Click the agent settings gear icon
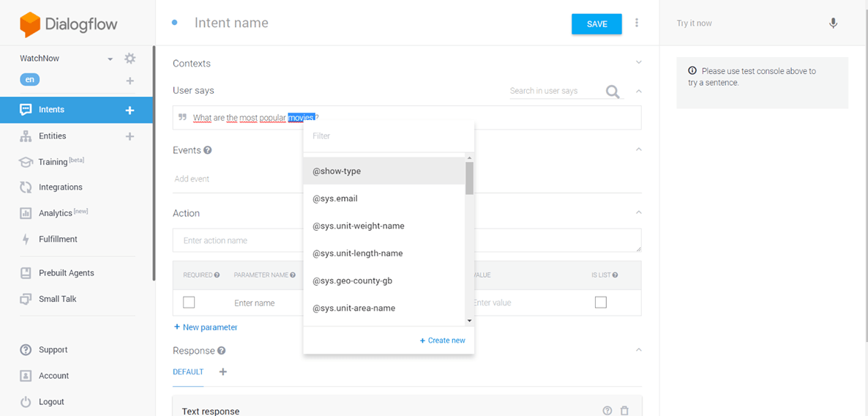Screen dimensions: 868x416 130,59
